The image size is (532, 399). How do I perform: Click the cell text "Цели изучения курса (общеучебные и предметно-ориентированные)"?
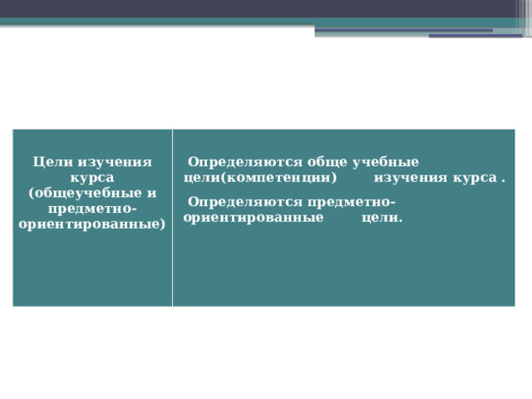pos(92,193)
